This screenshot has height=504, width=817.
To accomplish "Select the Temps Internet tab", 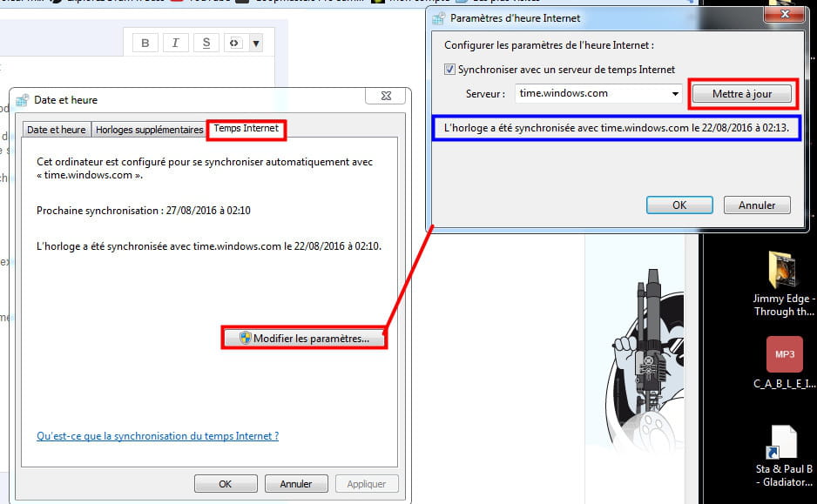I will (246, 129).
